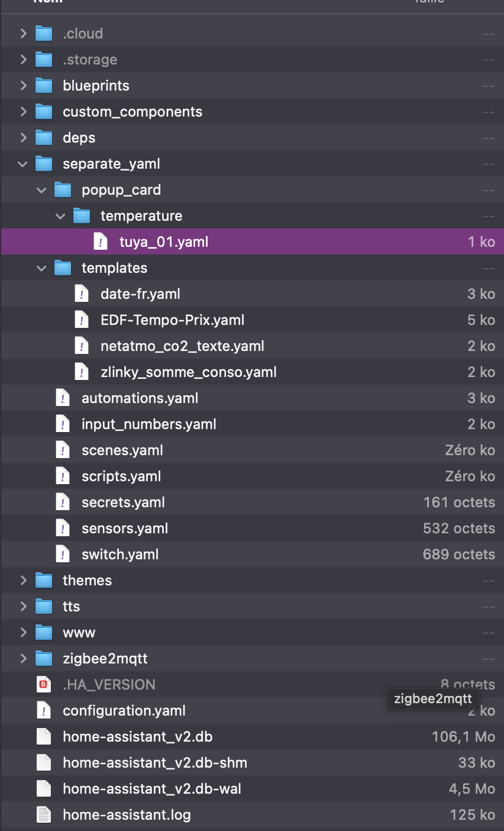Click the custom_components folder icon

44,112
